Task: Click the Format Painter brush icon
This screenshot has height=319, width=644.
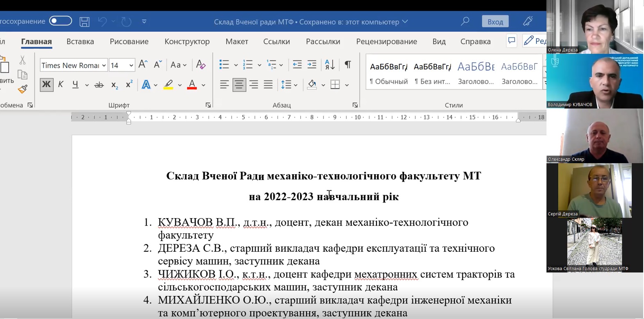Action: tap(23, 89)
